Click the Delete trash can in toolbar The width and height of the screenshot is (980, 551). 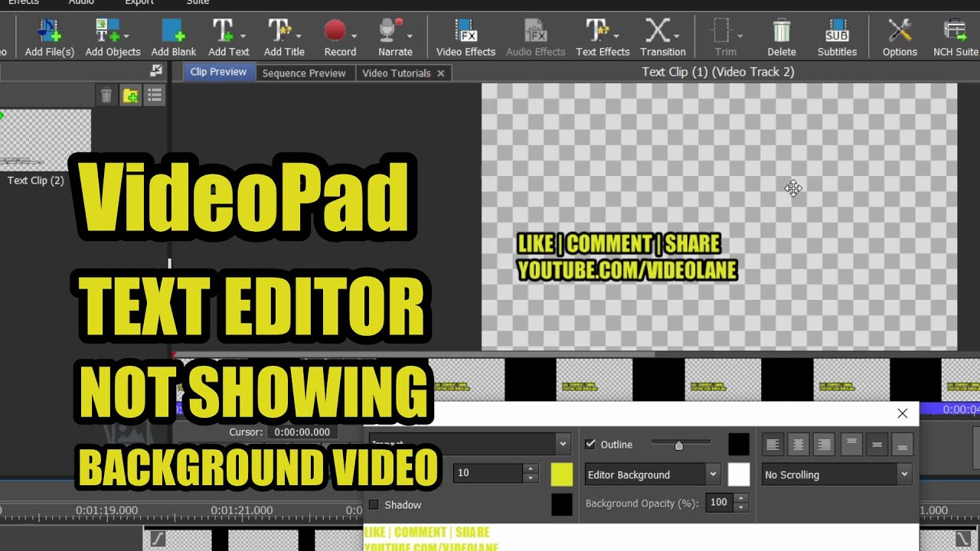tap(781, 31)
